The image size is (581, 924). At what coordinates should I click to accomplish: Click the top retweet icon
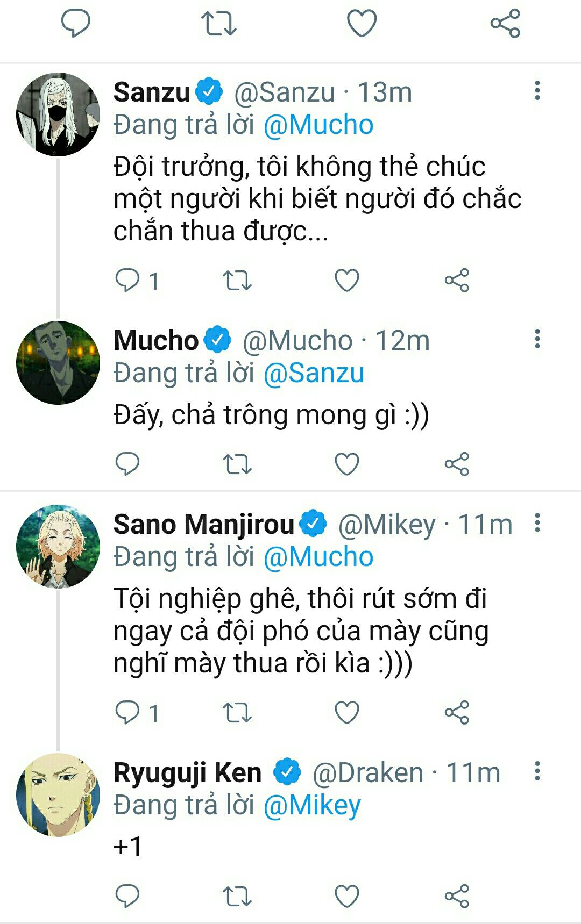click(218, 24)
